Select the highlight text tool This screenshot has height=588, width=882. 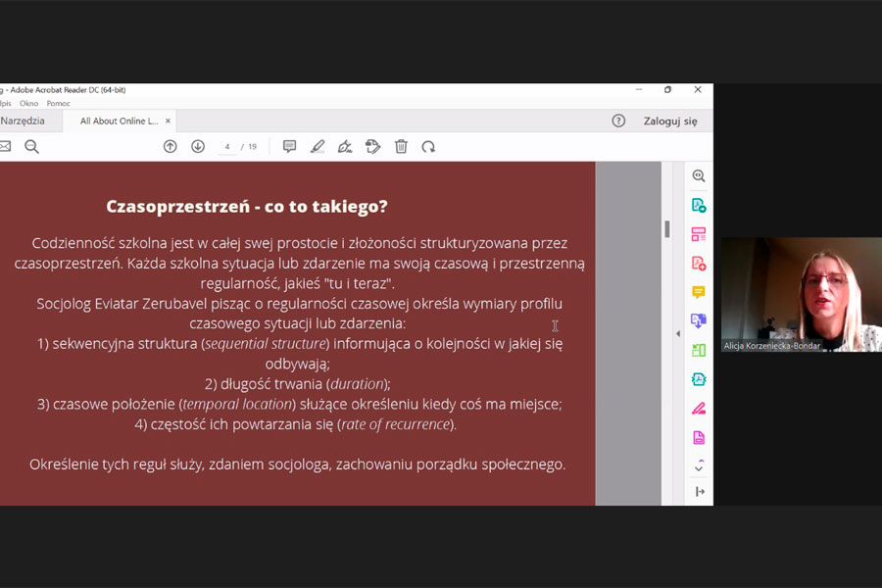[318, 147]
